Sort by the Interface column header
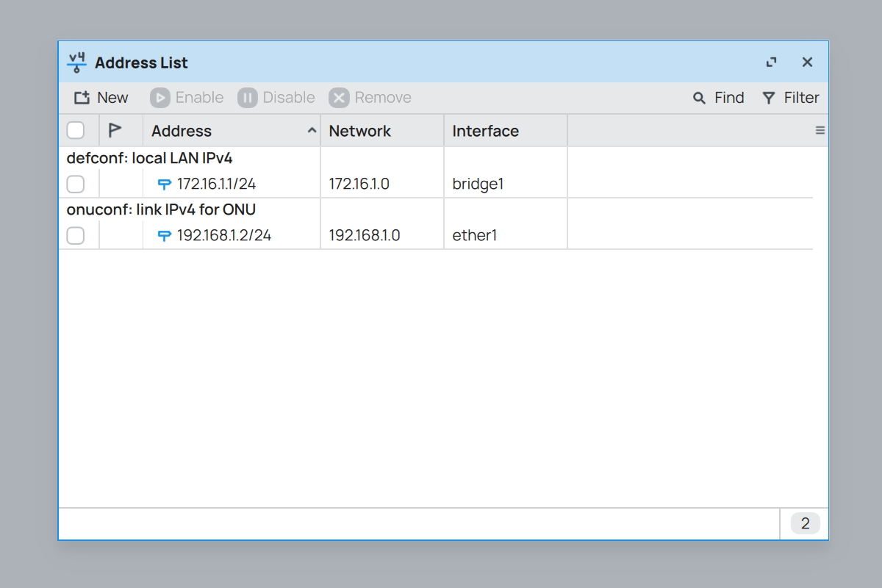 [485, 131]
